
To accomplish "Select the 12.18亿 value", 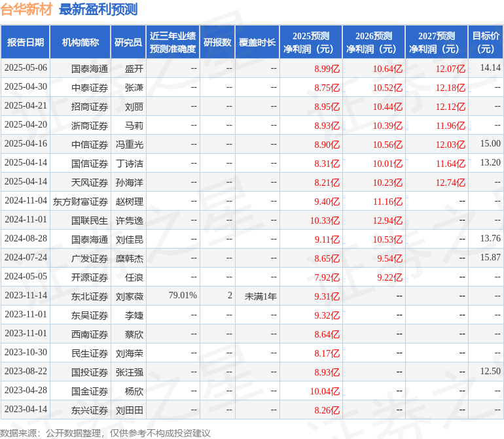I will tap(450, 88).
